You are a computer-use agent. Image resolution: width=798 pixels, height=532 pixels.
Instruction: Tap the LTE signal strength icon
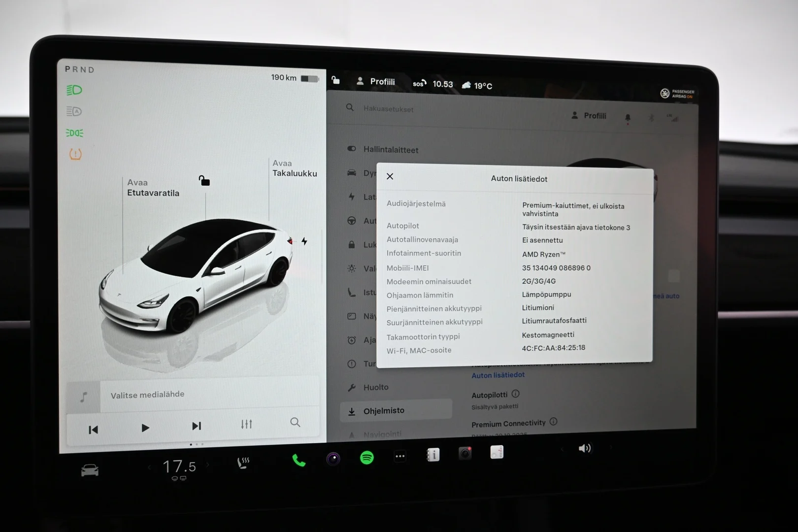pyautogui.click(x=672, y=118)
